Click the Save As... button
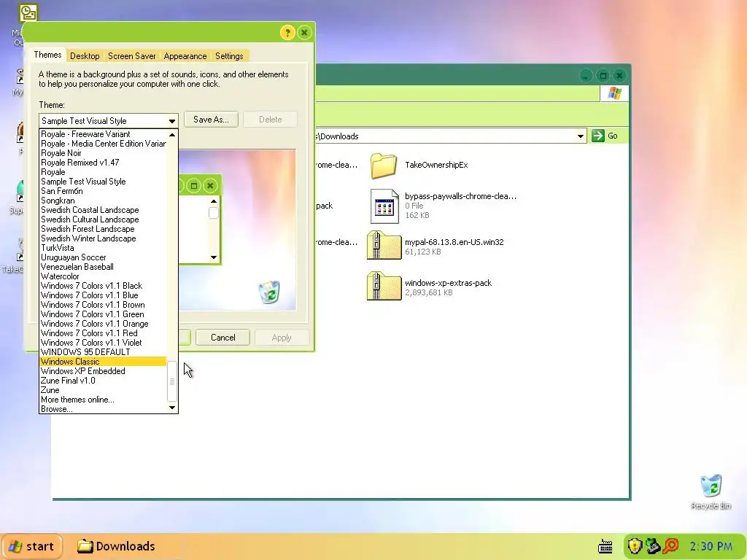This screenshot has height=560, width=747. (211, 120)
